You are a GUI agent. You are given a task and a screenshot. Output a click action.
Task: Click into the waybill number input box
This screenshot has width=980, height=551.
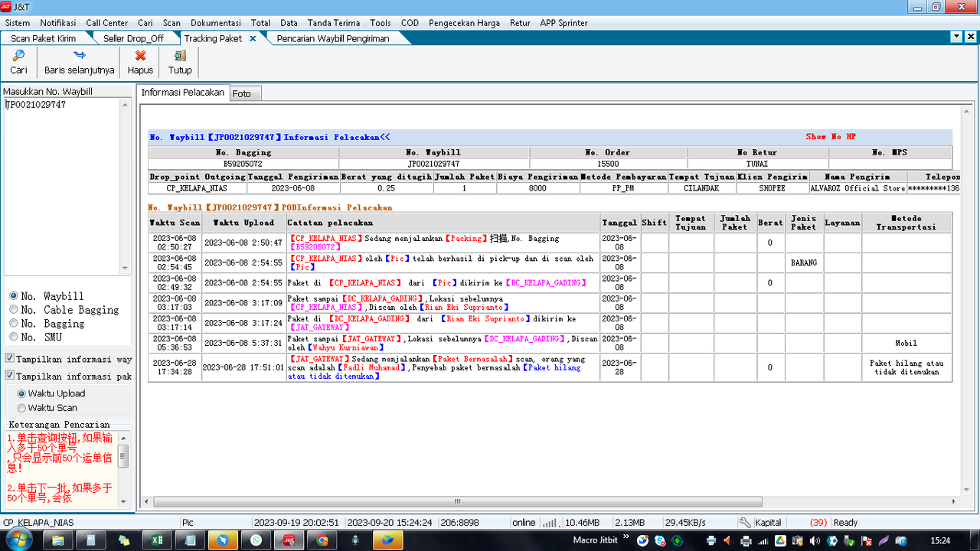click(x=62, y=186)
